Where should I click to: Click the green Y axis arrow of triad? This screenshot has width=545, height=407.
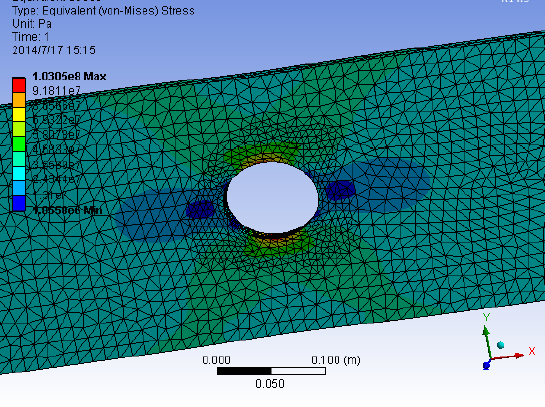487,341
